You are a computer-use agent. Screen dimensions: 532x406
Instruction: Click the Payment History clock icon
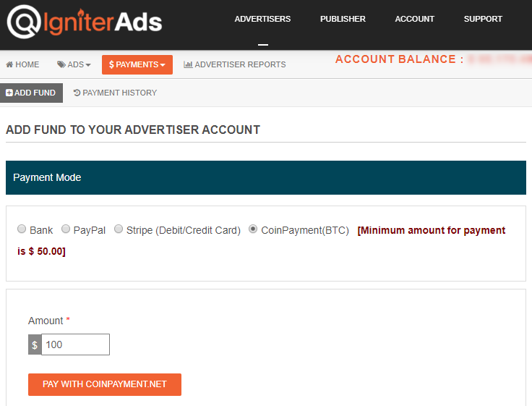[x=77, y=93]
